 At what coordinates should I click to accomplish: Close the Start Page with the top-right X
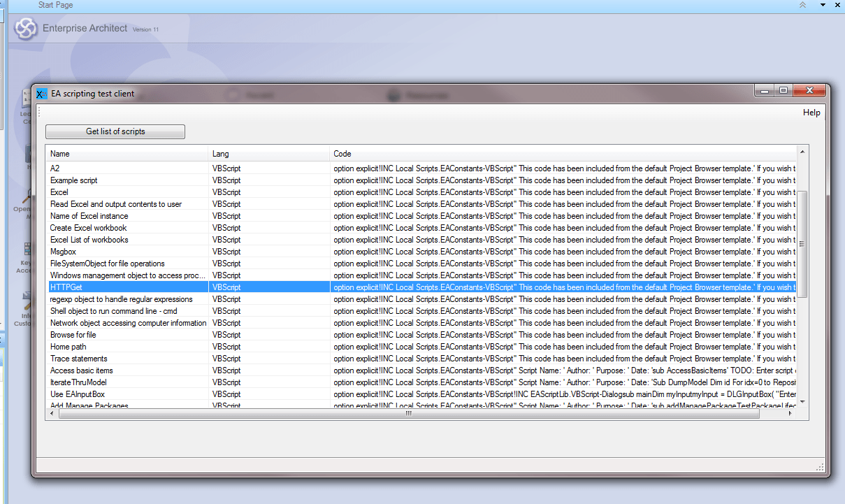[x=838, y=5]
